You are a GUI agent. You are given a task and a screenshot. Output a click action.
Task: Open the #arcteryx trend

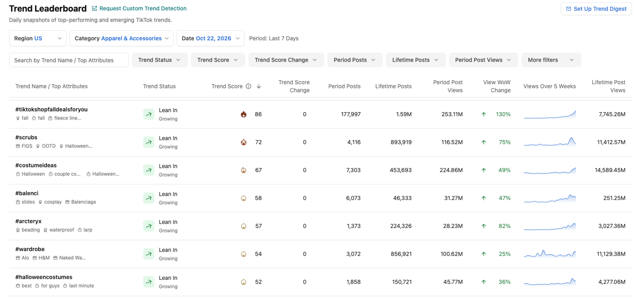28,221
